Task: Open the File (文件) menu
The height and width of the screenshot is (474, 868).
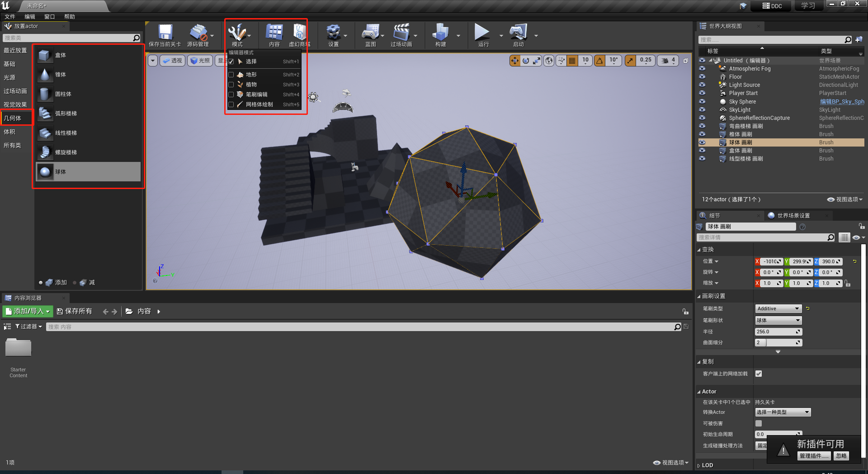Action: pyautogui.click(x=10, y=17)
